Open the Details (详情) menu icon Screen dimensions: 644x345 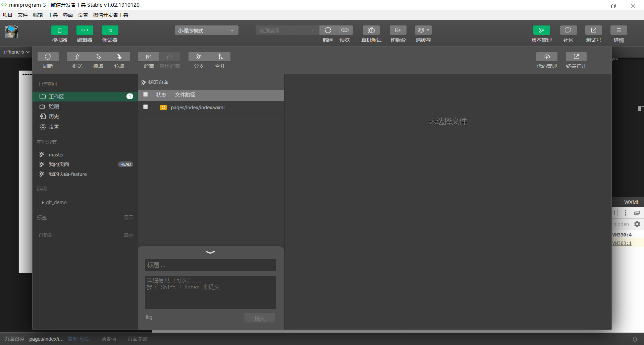coord(619,30)
